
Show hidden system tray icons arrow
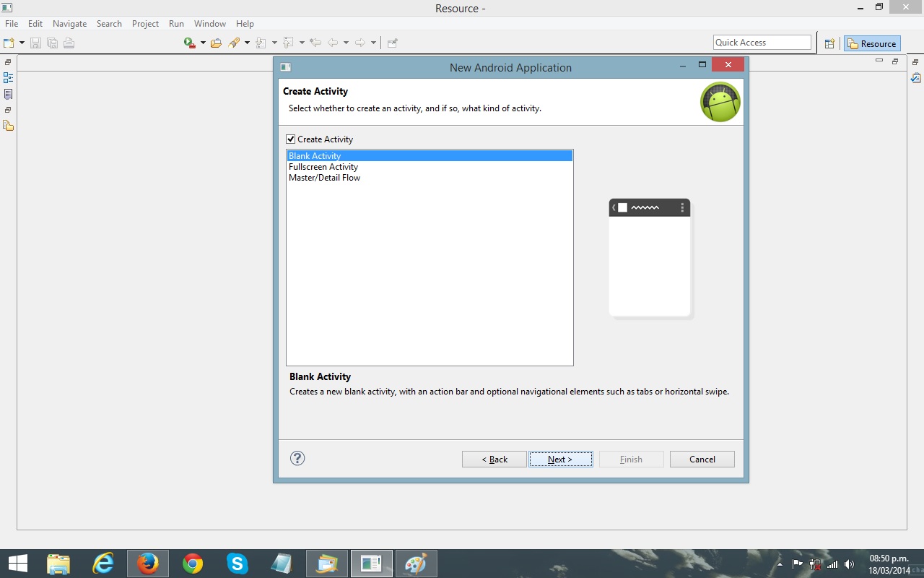pos(780,564)
